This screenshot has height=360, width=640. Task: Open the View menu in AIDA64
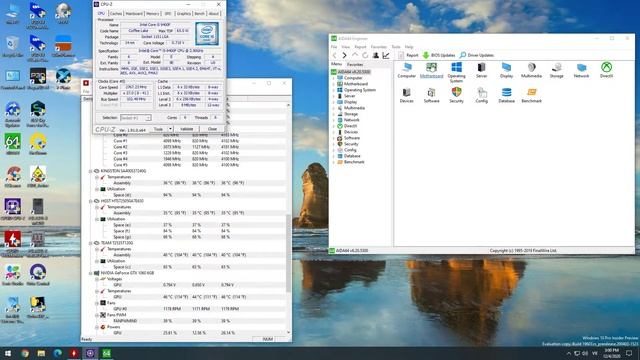click(x=345, y=47)
